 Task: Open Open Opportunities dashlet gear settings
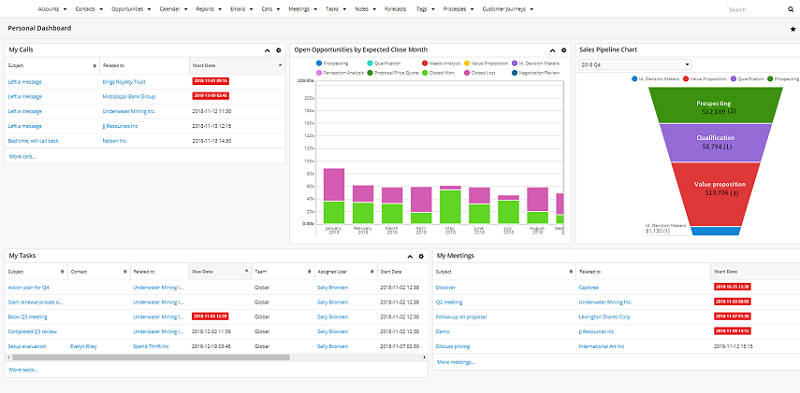pyautogui.click(x=564, y=50)
